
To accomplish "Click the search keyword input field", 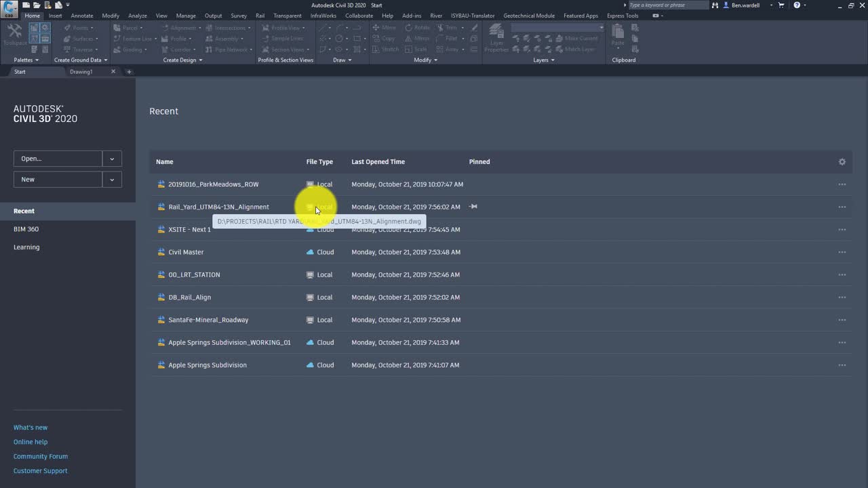I will pyautogui.click(x=667, y=5).
